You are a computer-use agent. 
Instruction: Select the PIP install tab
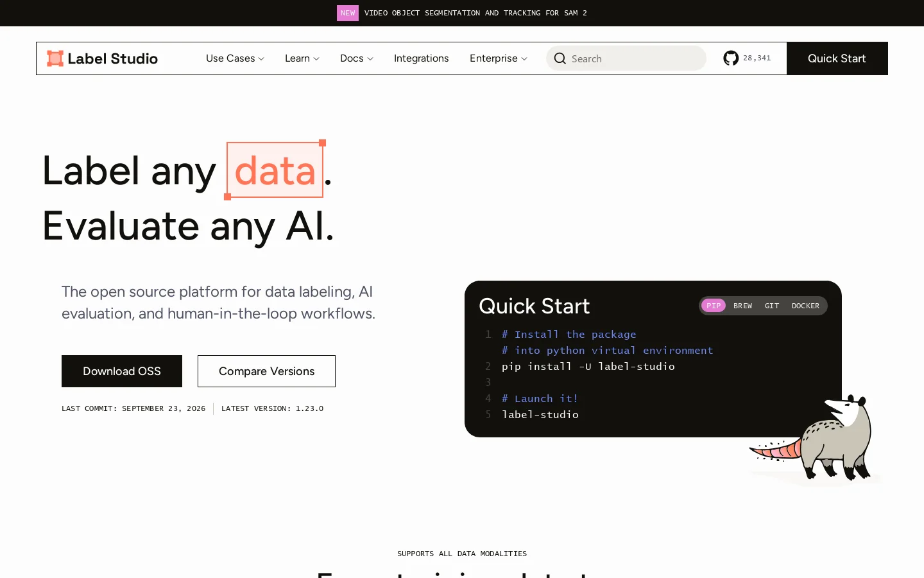714,306
